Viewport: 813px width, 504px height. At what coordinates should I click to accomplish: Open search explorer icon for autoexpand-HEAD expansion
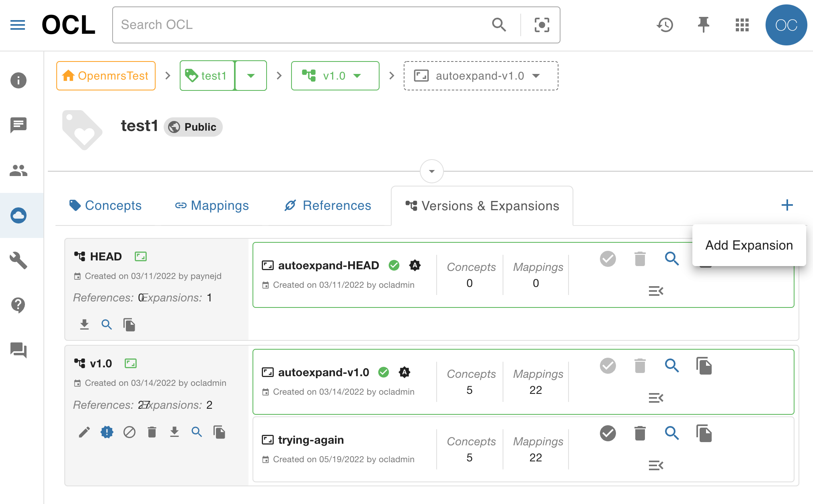pyautogui.click(x=672, y=259)
